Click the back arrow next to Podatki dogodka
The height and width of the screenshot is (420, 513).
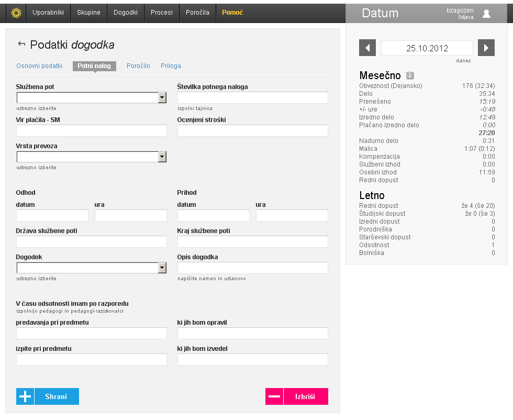tap(21, 45)
